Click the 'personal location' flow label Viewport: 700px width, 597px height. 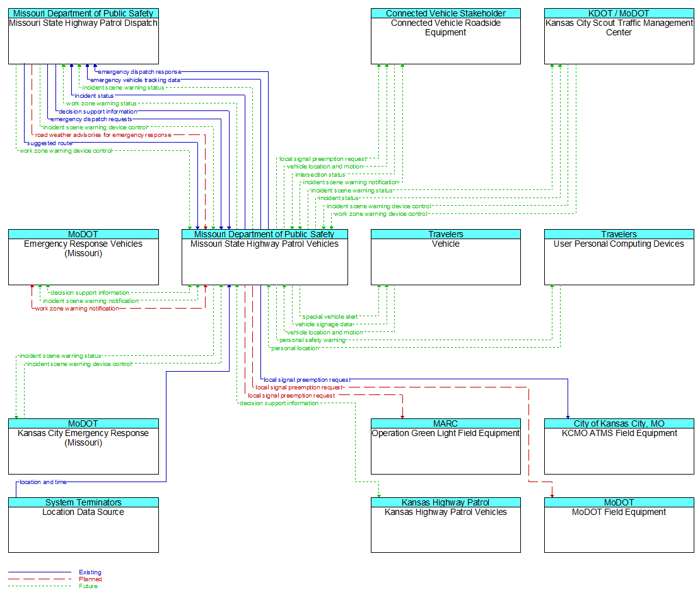295,348
